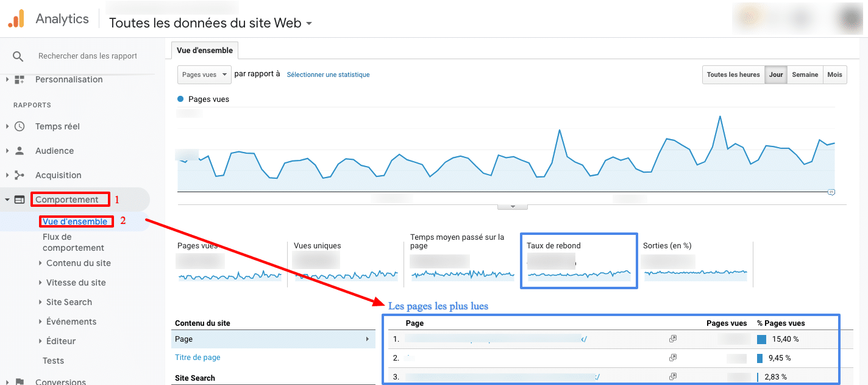Click the row 3 page URL link
868x385 pixels.
click(503, 376)
